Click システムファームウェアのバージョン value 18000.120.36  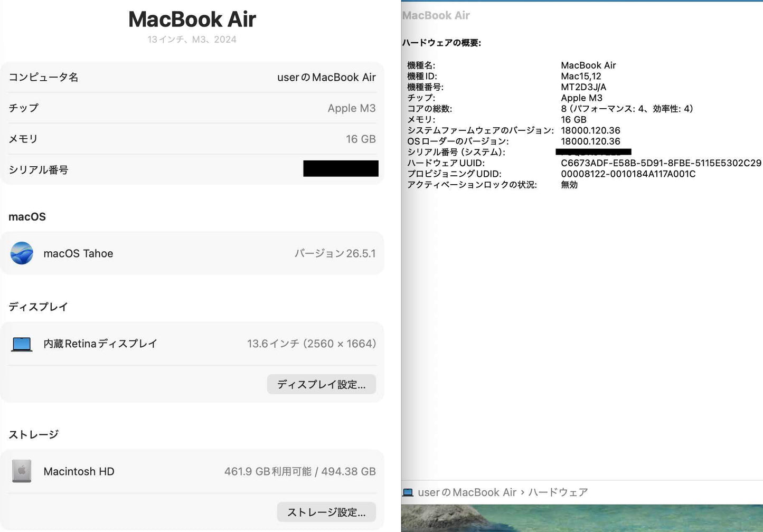pyautogui.click(x=590, y=130)
